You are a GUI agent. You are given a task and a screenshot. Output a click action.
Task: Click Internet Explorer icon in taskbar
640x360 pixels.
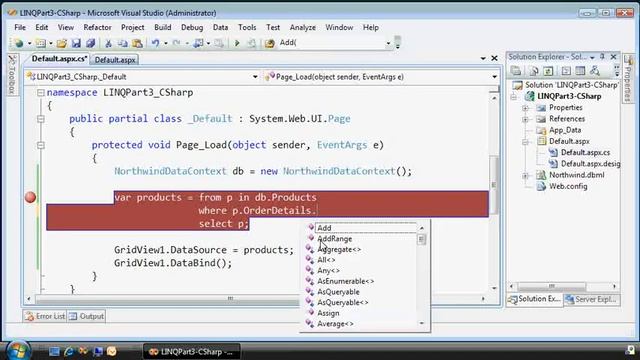pos(69,351)
